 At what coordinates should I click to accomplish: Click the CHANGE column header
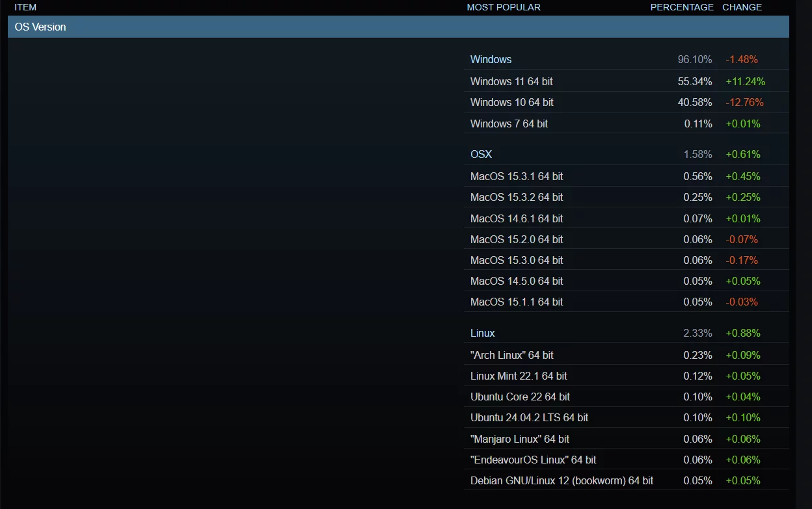(742, 7)
